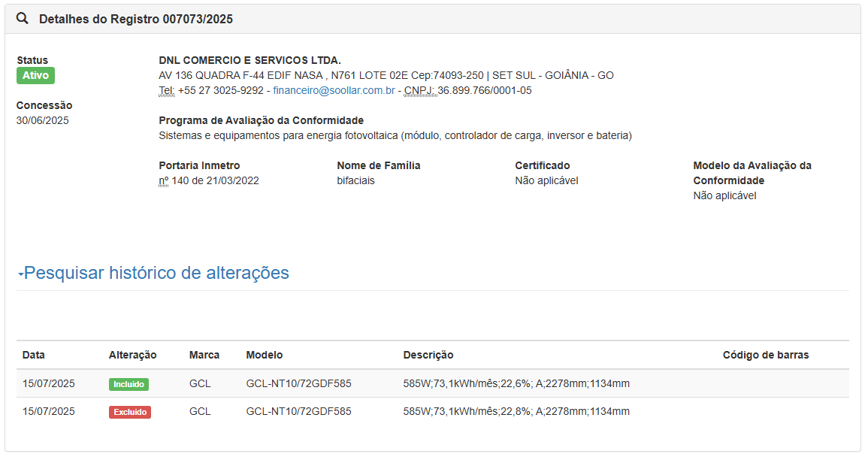Open the financeiro@soollar.com.br email link
Image resolution: width=868 pixels, height=457 pixels.
pyautogui.click(x=334, y=90)
